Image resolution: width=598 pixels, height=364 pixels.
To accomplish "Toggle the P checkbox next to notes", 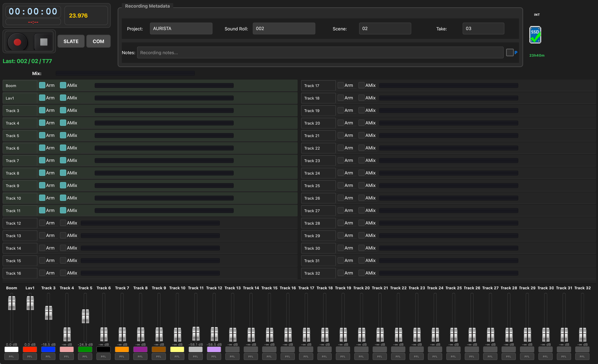I will pos(510,52).
